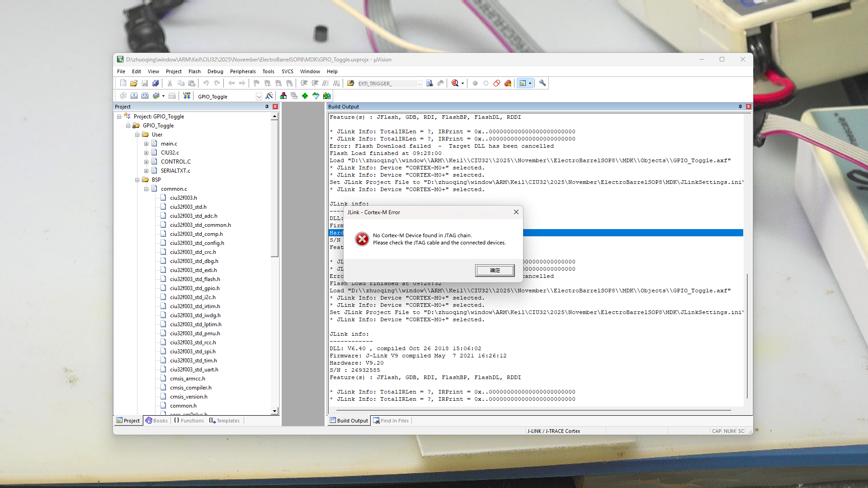The height and width of the screenshot is (488, 868).
Task: Collapse the BSP group node
Action: [137, 180]
